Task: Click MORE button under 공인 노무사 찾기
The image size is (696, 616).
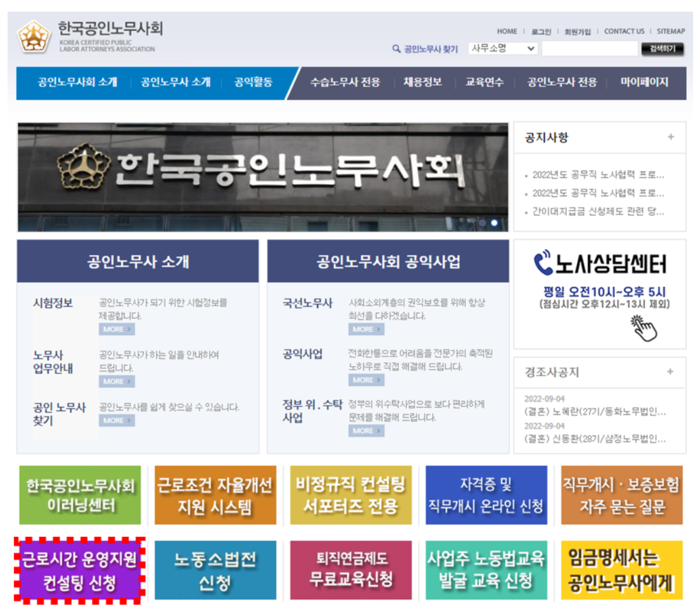Action: (117, 420)
